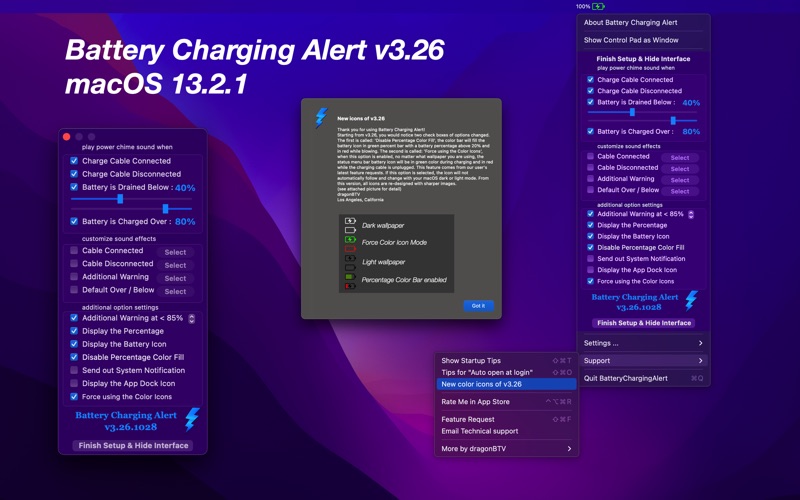This screenshot has height=500, width=800.
Task: Choose Quit BatteryChargingAlert
Action: [x=643, y=379]
